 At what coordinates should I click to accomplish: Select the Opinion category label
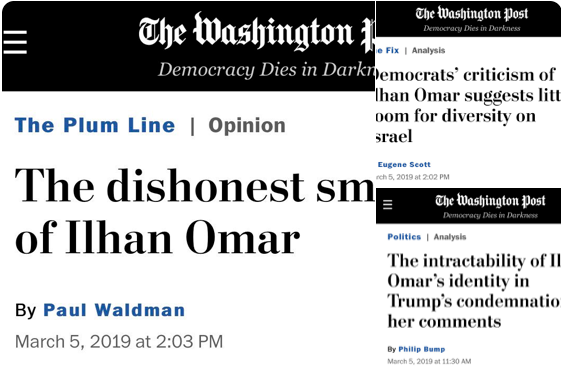coord(247,126)
